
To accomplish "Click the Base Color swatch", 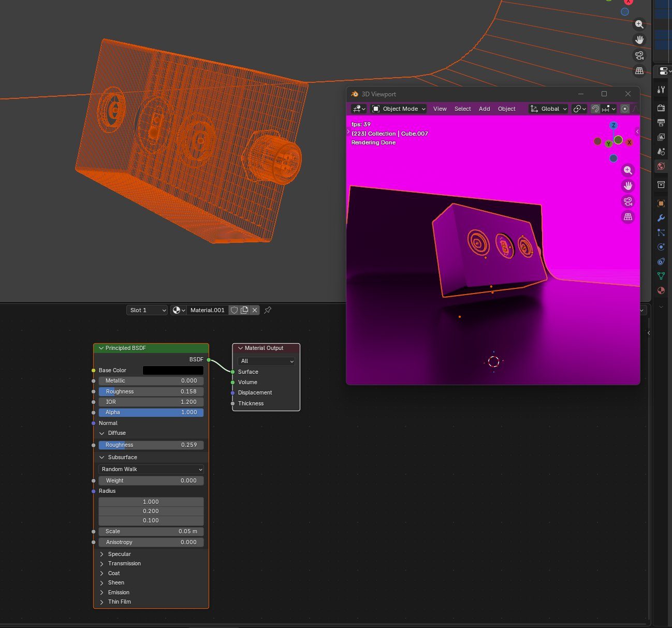I will tap(173, 370).
